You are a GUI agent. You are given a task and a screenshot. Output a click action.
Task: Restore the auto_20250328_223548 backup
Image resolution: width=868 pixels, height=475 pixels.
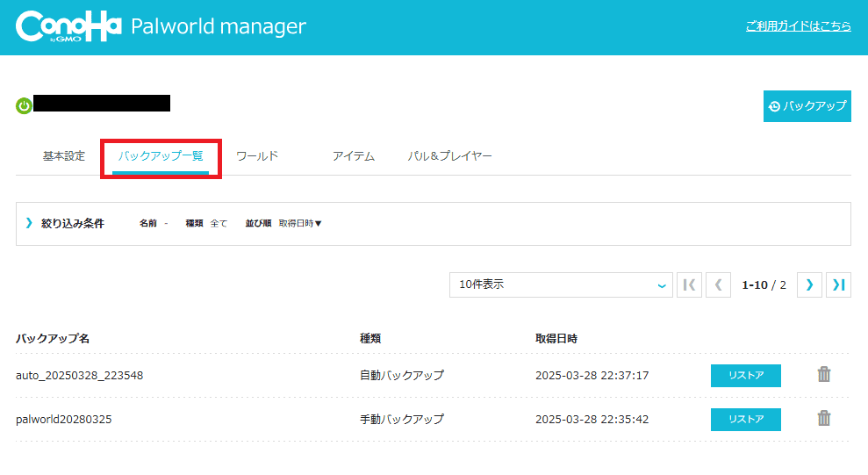[x=746, y=376]
